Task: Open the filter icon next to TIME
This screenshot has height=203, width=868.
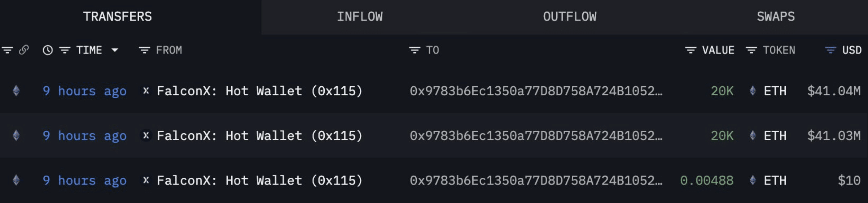Action: (x=65, y=50)
